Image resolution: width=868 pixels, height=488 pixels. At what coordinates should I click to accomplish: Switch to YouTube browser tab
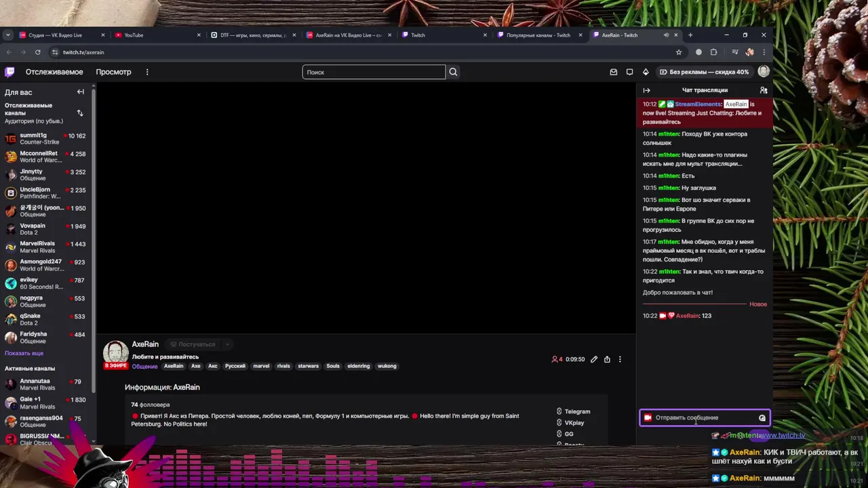(158, 35)
